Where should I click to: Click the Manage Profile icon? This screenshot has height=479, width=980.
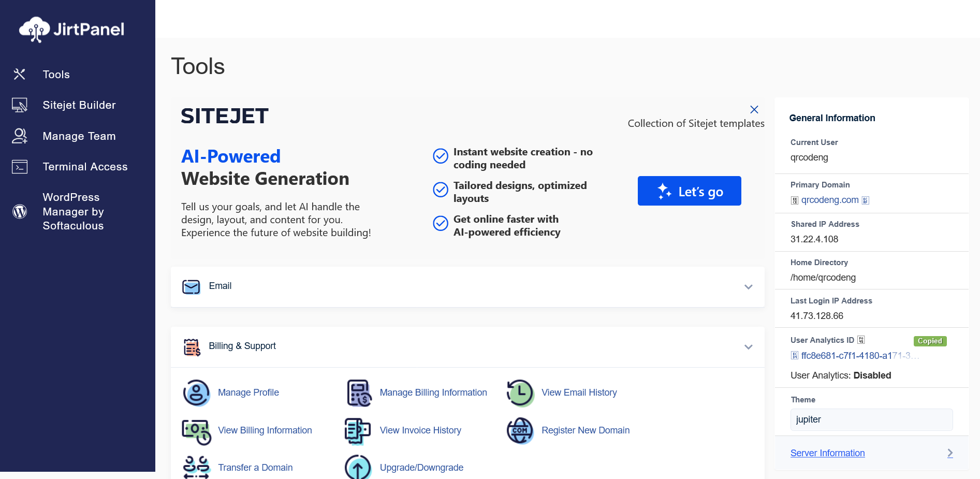pyautogui.click(x=196, y=393)
